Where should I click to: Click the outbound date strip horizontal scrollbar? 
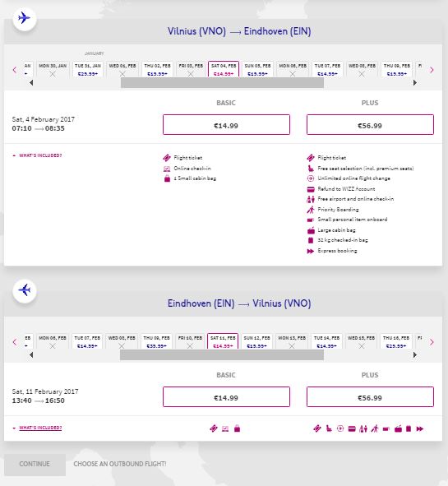(x=222, y=83)
